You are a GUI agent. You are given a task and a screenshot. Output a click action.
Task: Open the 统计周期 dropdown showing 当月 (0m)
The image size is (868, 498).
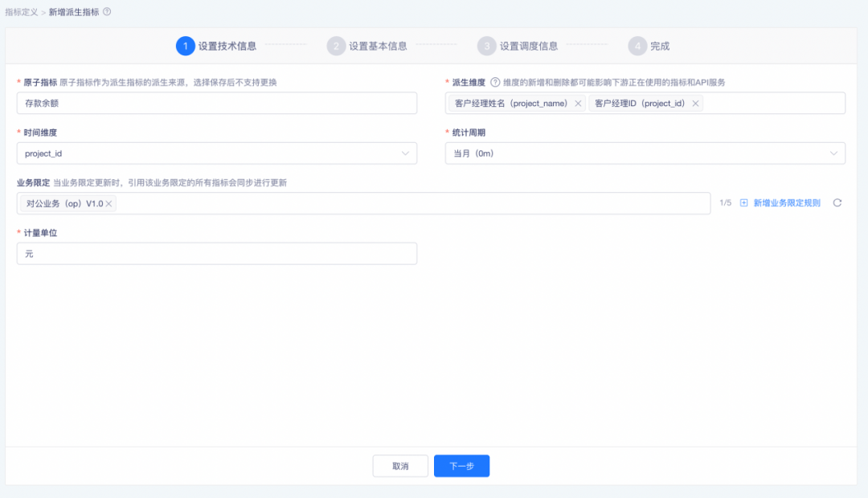coord(645,153)
